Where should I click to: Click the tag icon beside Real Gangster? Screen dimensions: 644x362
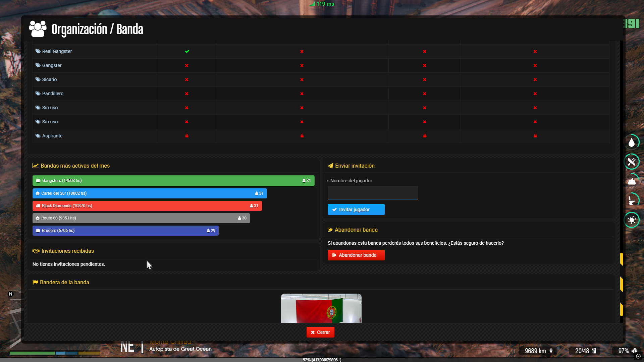pyautogui.click(x=38, y=51)
